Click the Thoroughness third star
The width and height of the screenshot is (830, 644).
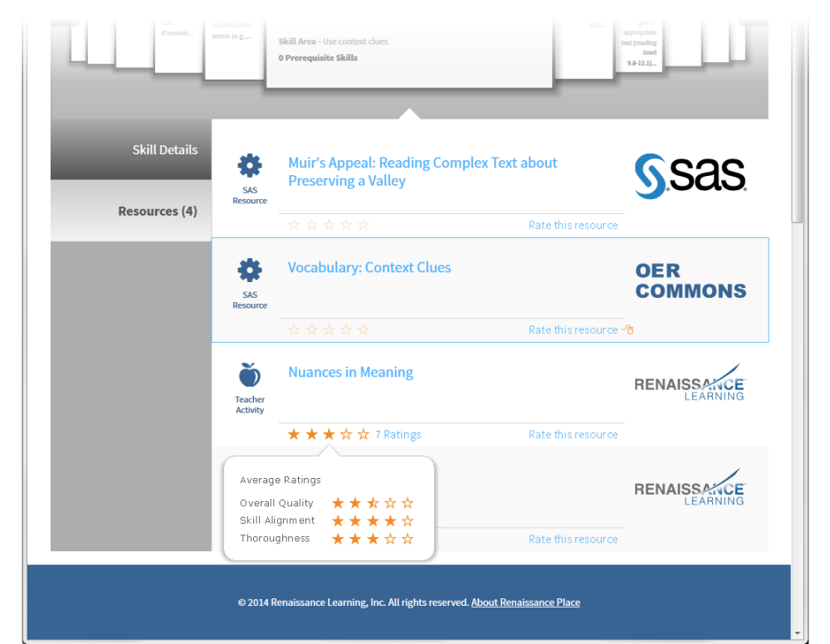point(373,539)
